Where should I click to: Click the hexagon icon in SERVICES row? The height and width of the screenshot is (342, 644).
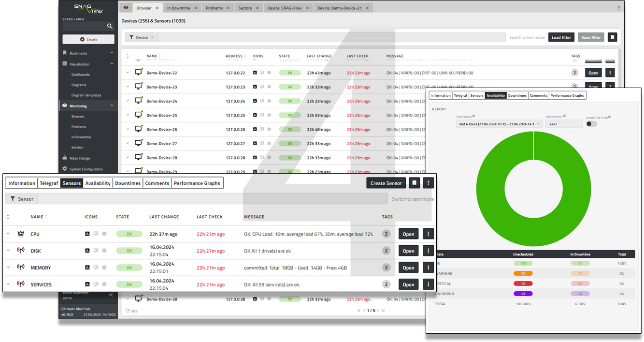[x=104, y=284]
